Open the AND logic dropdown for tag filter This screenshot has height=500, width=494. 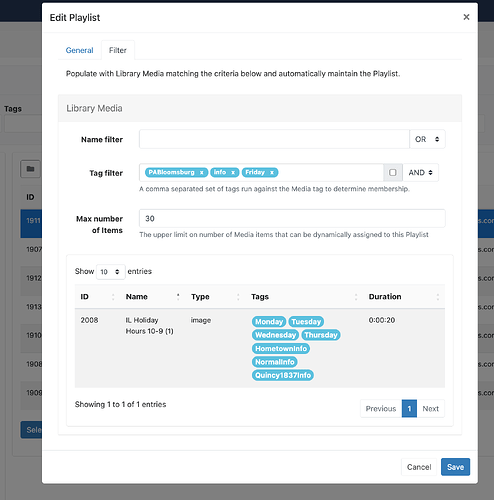coord(421,172)
